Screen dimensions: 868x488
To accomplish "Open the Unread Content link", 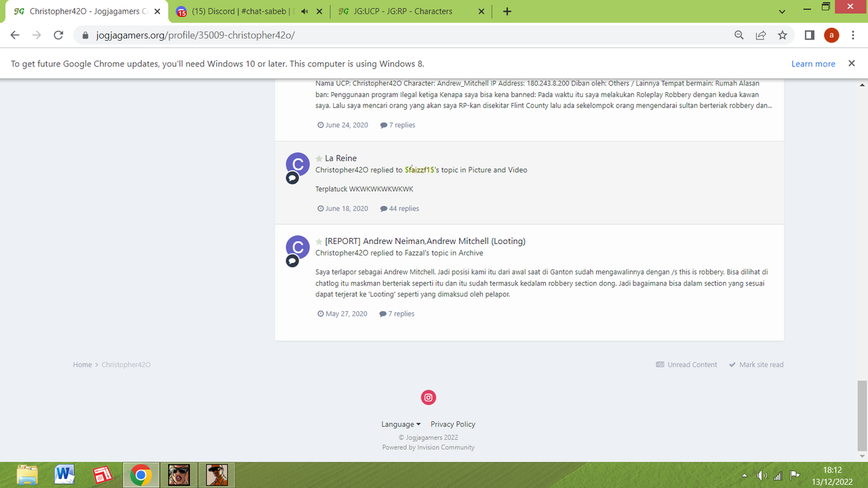I will tap(686, 365).
